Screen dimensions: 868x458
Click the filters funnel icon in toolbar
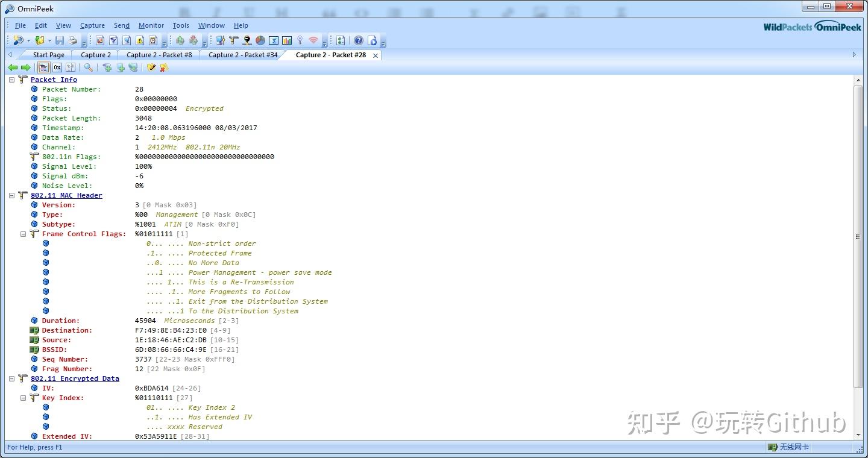click(x=113, y=40)
